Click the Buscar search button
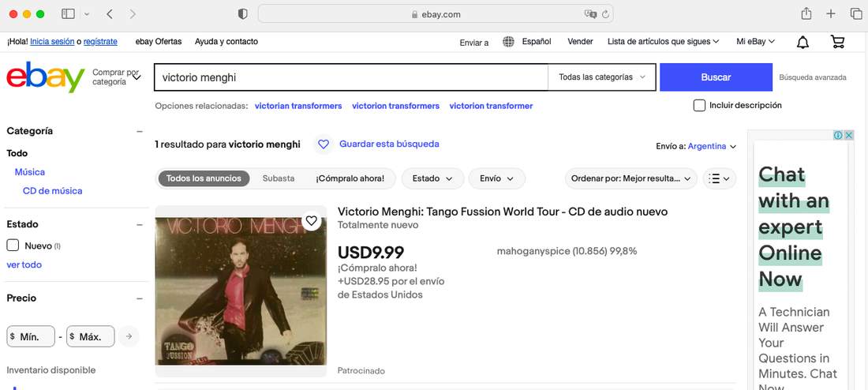Image resolution: width=868 pixels, height=390 pixels. [x=716, y=77]
